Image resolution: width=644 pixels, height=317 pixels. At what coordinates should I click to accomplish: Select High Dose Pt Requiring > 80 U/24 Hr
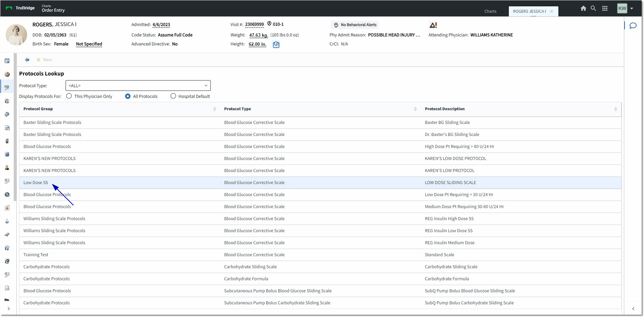pos(459,147)
